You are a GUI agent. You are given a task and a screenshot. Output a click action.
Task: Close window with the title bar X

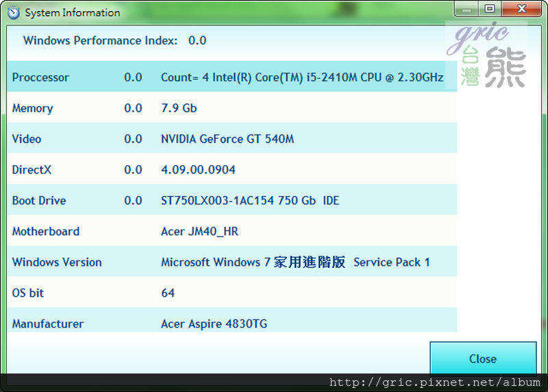coord(521,9)
